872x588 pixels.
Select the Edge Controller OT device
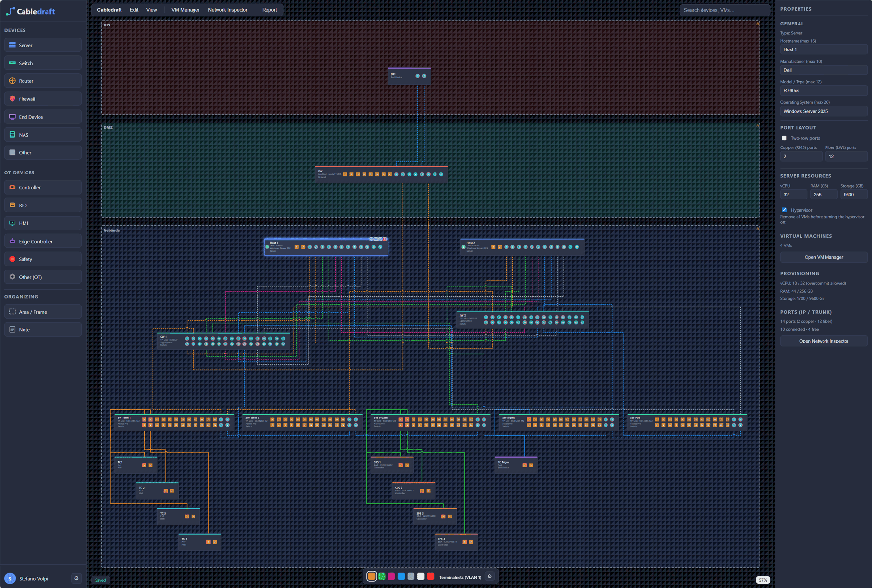click(43, 241)
